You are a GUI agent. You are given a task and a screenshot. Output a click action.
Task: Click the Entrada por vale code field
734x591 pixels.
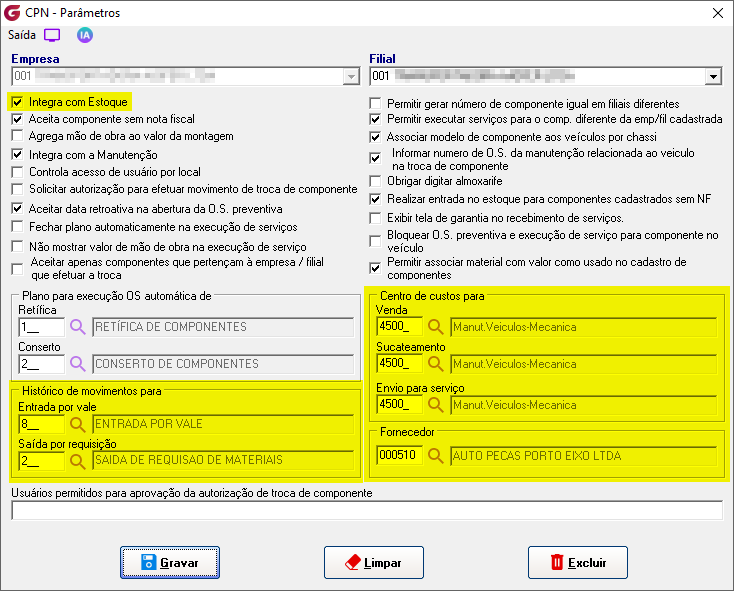42,424
